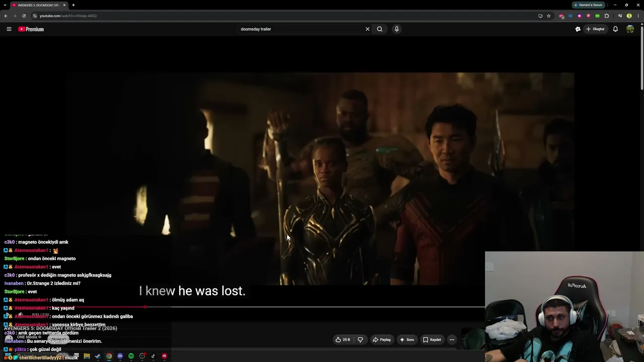Click the sparkle icon beside Oluştur
Image resolution: width=644 pixels, height=362 pixels.
coord(578,29)
